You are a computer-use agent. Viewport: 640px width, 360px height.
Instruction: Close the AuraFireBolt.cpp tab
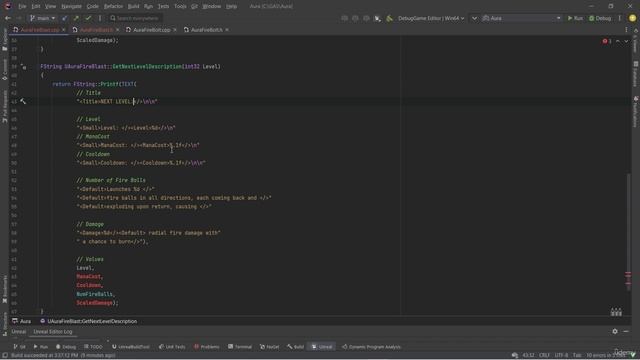click(175, 30)
